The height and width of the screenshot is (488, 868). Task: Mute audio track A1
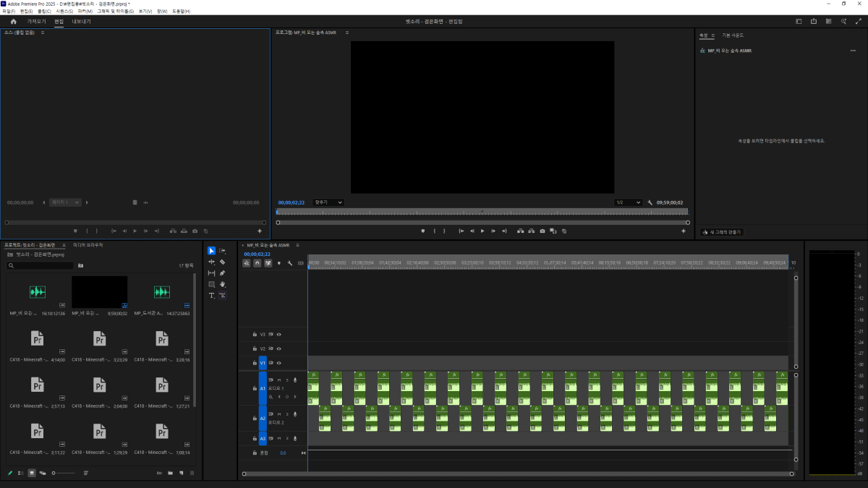coord(279,380)
